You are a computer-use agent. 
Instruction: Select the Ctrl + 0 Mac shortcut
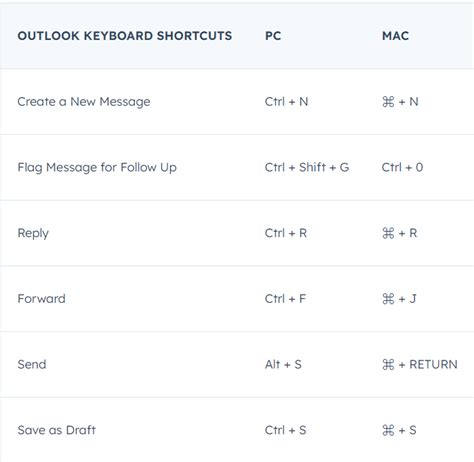click(x=402, y=167)
